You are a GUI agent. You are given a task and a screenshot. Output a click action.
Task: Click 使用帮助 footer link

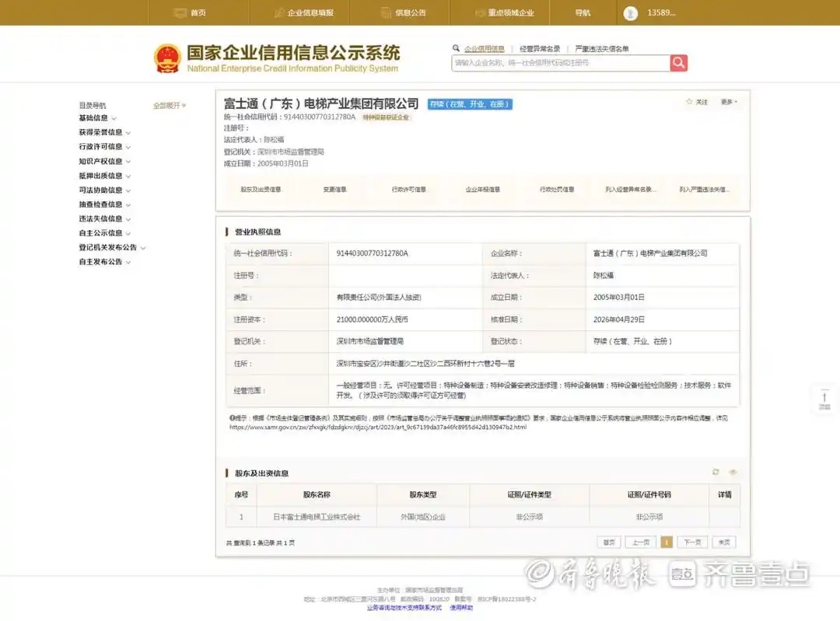pos(461,608)
